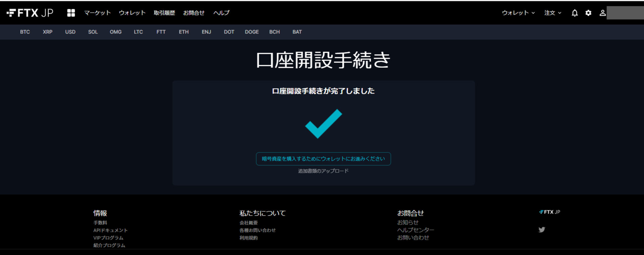This screenshot has width=644, height=255.
Task: Open the notifications bell icon
Action: 575,13
